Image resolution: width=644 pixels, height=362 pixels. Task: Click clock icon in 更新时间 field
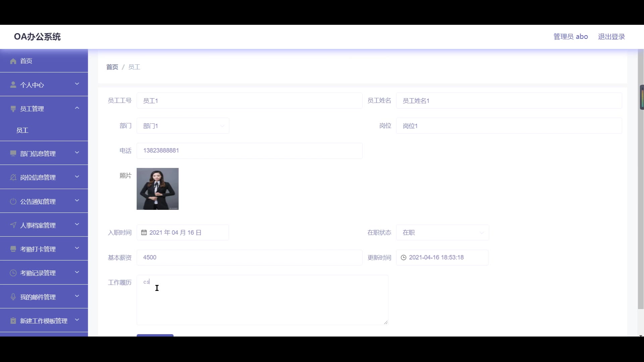[x=404, y=257]
